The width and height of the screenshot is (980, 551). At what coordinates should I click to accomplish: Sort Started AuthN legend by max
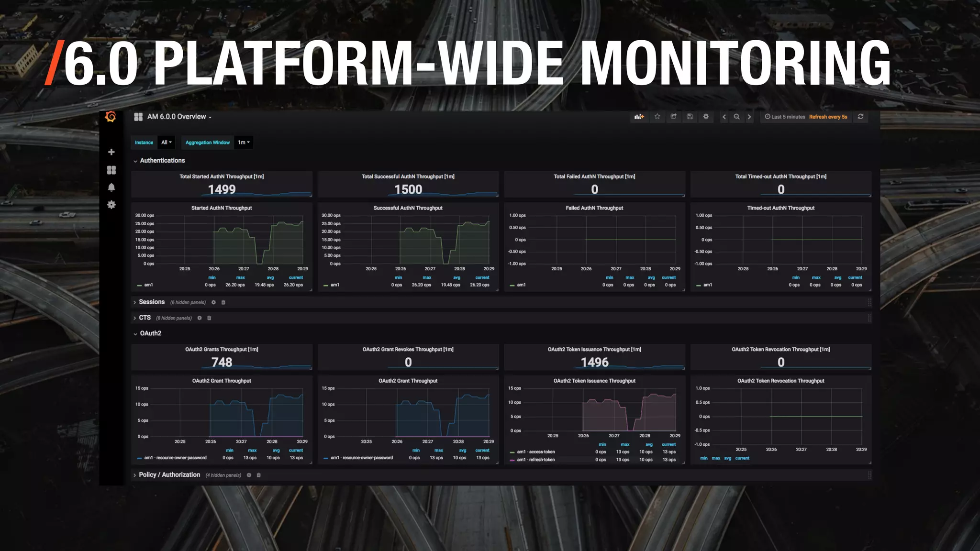coord(240,277)
